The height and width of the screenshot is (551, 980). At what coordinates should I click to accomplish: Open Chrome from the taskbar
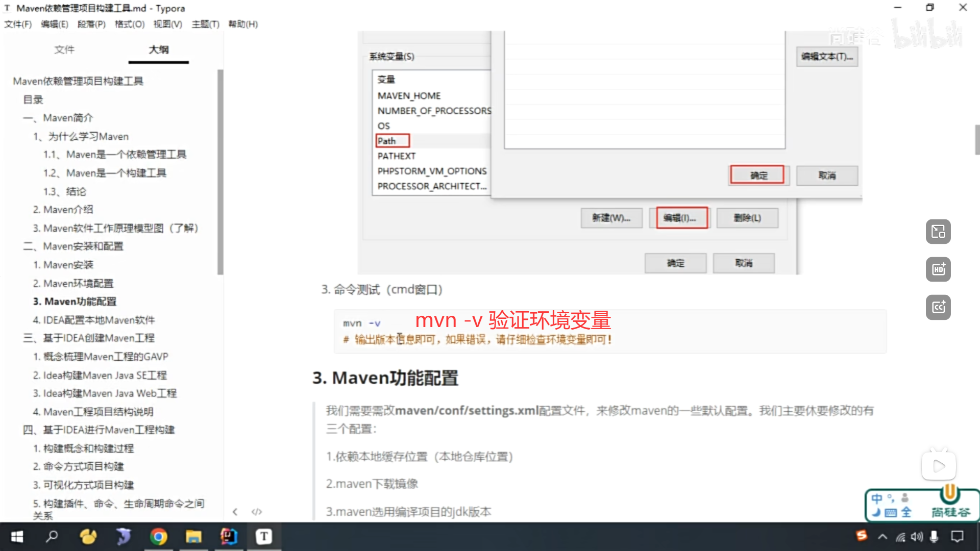158,536
